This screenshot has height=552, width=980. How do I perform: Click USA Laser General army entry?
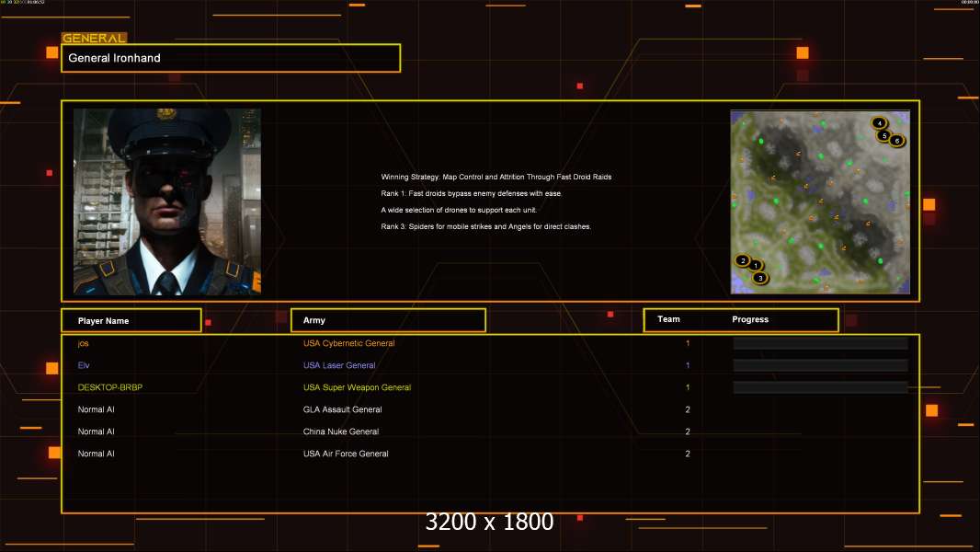click(339, 365)
